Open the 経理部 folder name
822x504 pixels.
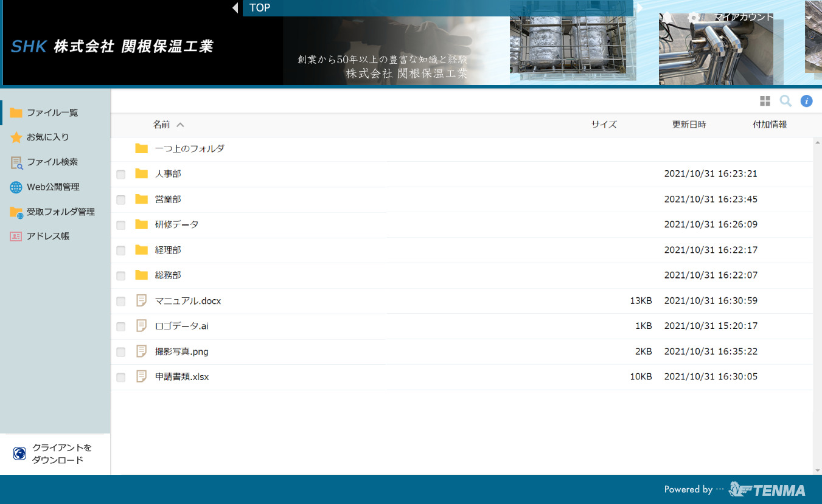pos(168,250)
